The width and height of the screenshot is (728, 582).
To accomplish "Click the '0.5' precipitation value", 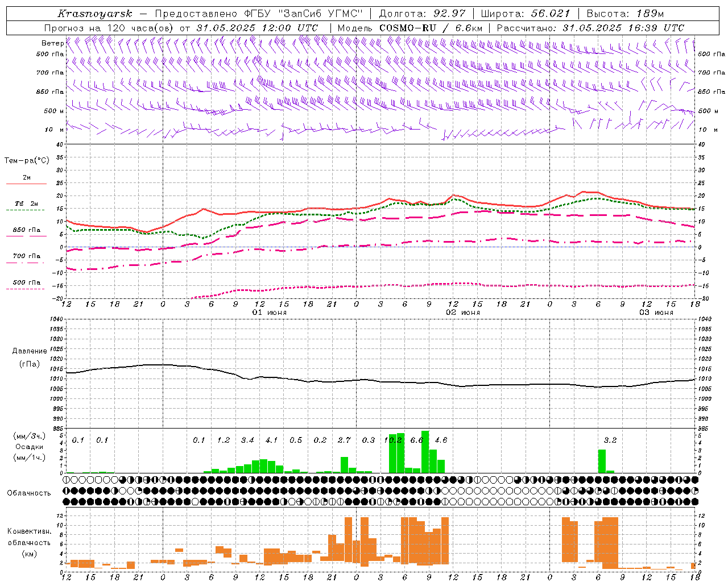I will tap(296, 440).
